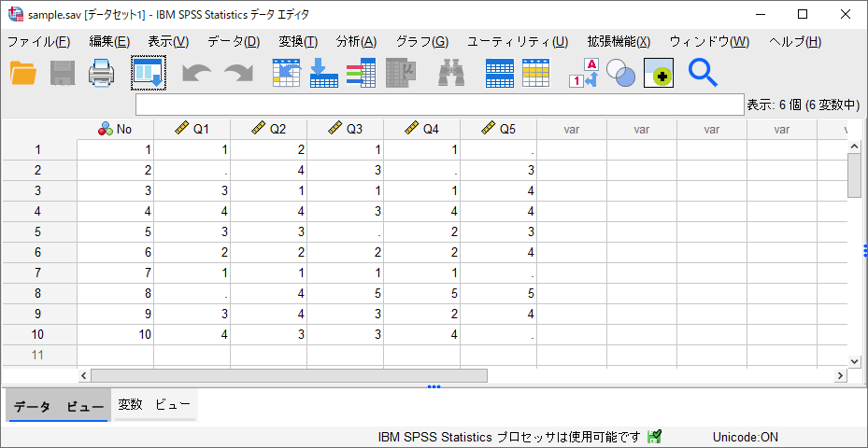Open the ユーティリティ(U) menu
The height and width of the screenshot is (448, 868).
(x=518, y=41)
